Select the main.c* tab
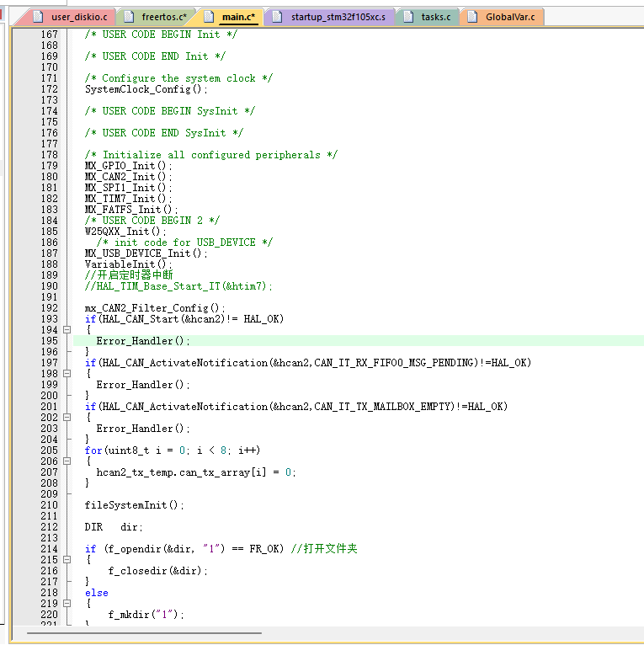The image size is (644, 645). pos(232,17)
